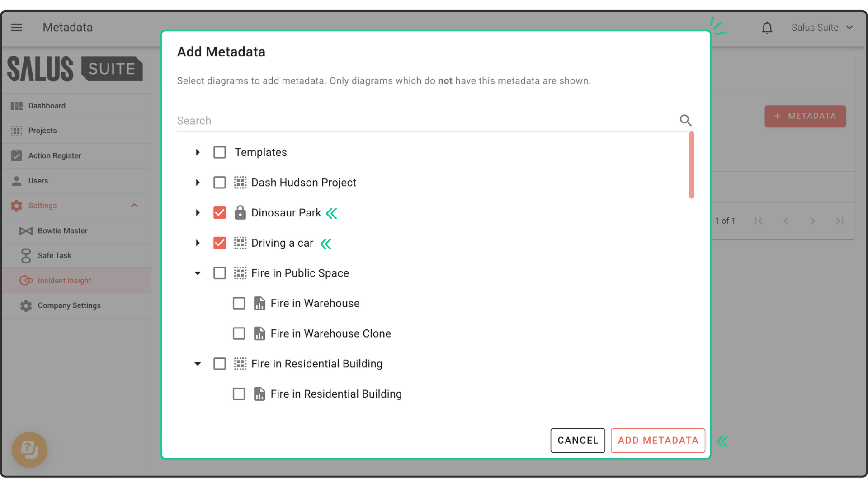Screen dimensions: 868x488
Task: Cancel the Add Metadata dialog
Action: 577,441
